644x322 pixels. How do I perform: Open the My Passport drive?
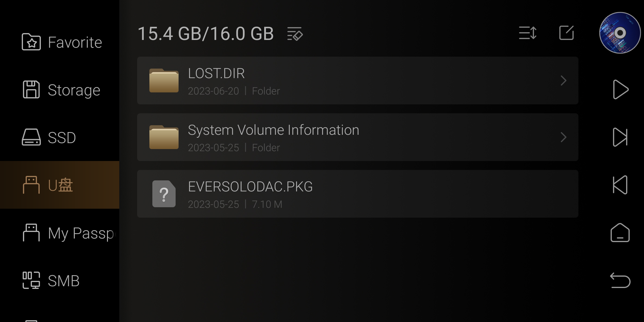tap(60, 233)
